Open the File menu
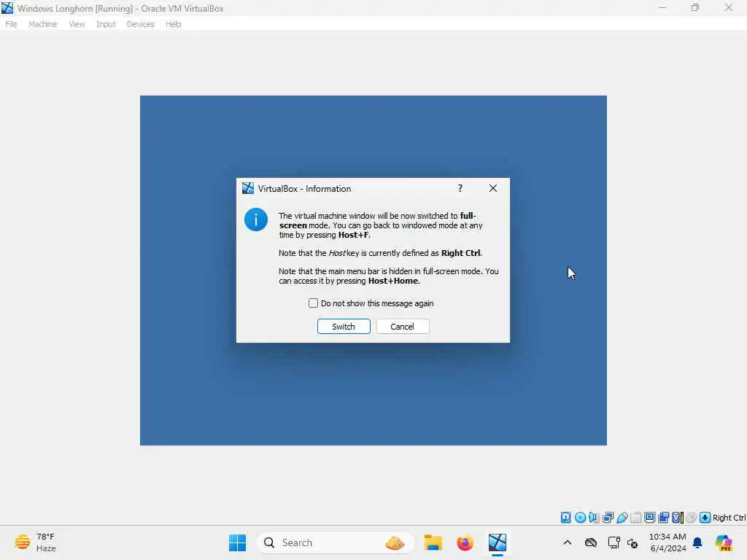The width and height of the screenshot is (747, 560). (x=11, y=24)
